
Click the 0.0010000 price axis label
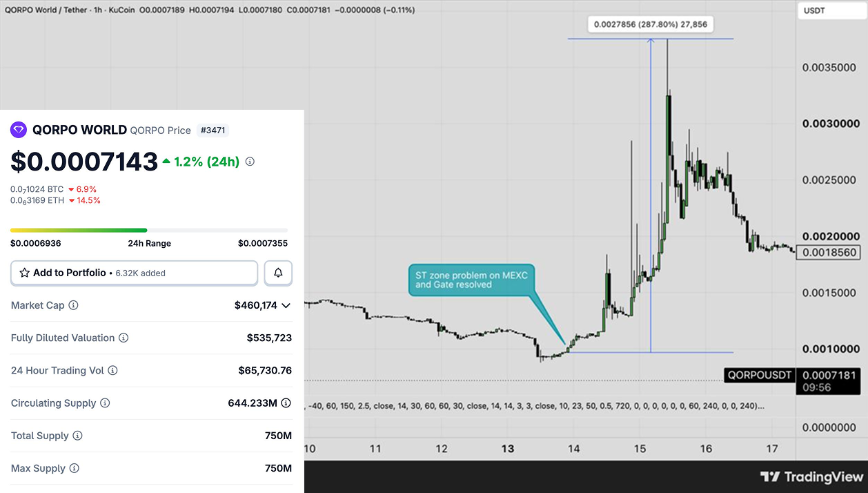click(831, 349)
